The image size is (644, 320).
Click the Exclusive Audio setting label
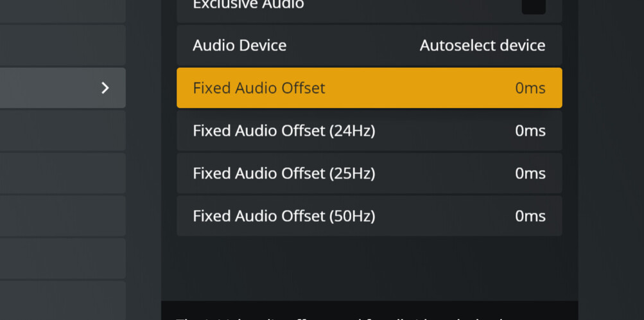[248, 5]
